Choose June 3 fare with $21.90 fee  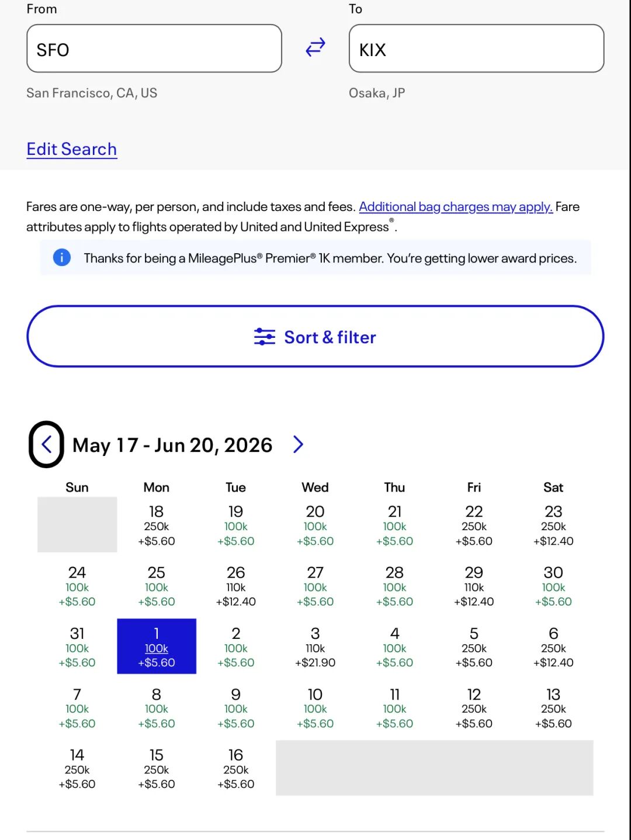(x=315, y=647)
